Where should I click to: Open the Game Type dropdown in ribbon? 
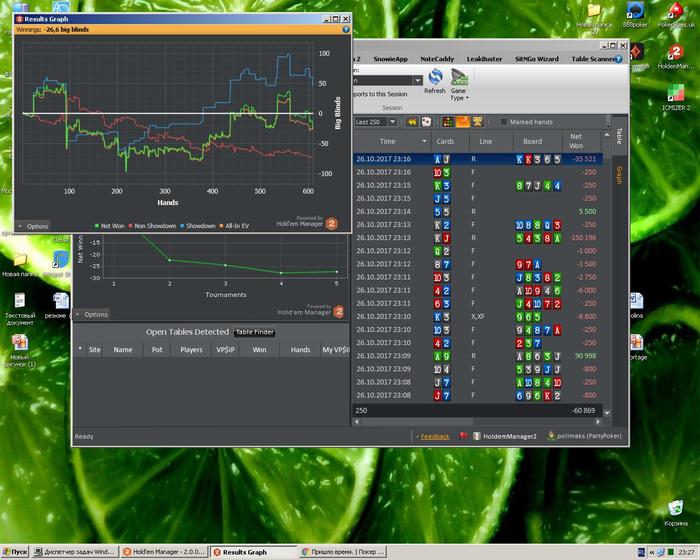pos(459,84)
